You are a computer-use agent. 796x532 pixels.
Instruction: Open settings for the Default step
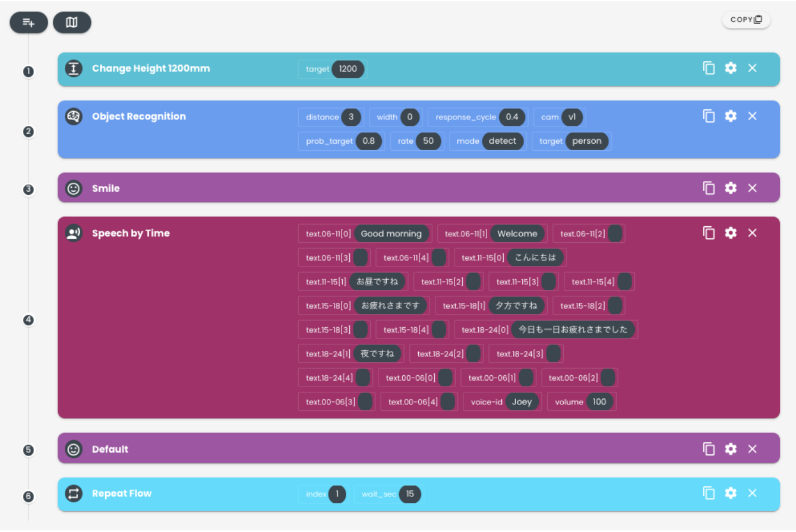tap(731, 449)
